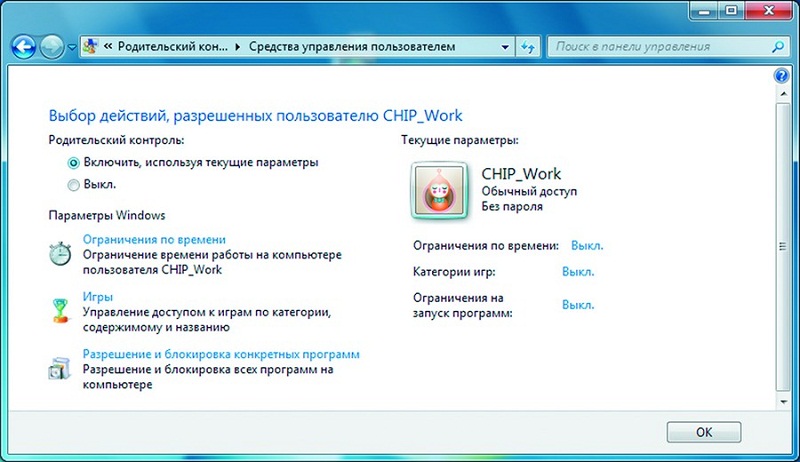The image size is (800, 462).
Task: Open the address bar history dropdown
Action: [505, 47]
